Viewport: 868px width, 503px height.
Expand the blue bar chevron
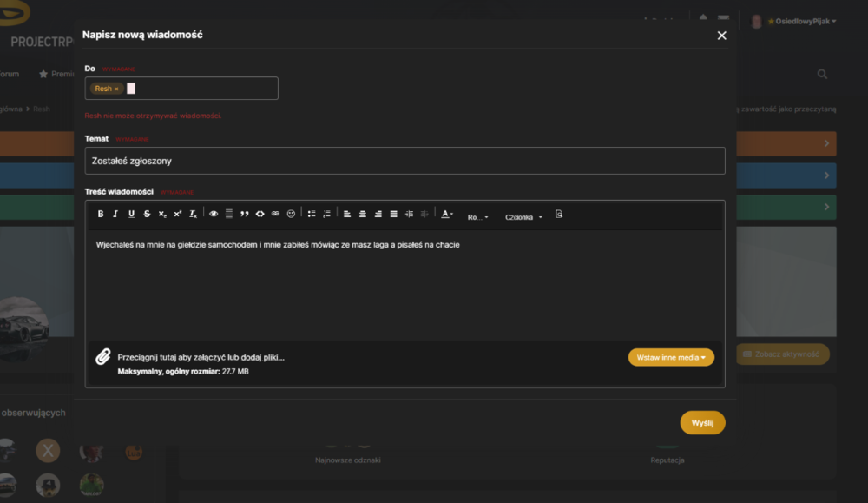[x=826, y=175]
